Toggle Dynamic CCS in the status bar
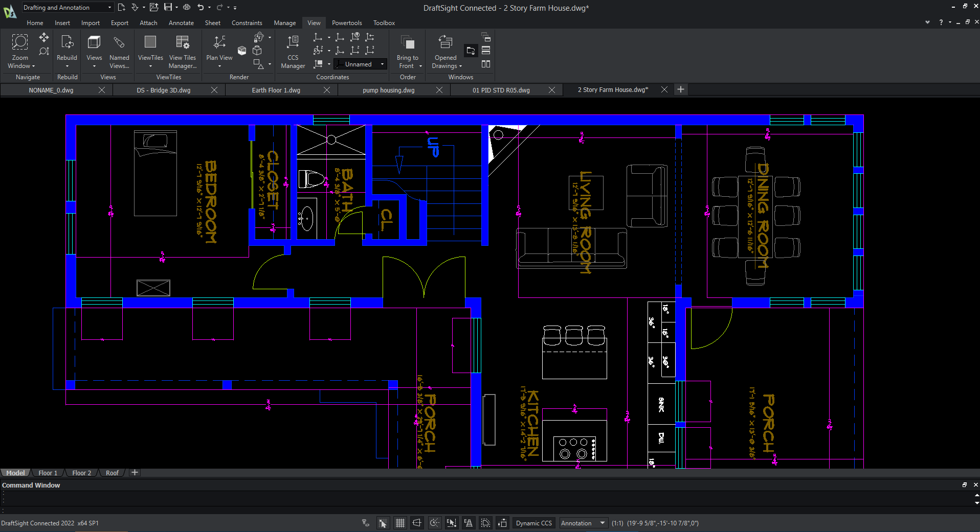This screenshot has width=980, height=532. 533,523
